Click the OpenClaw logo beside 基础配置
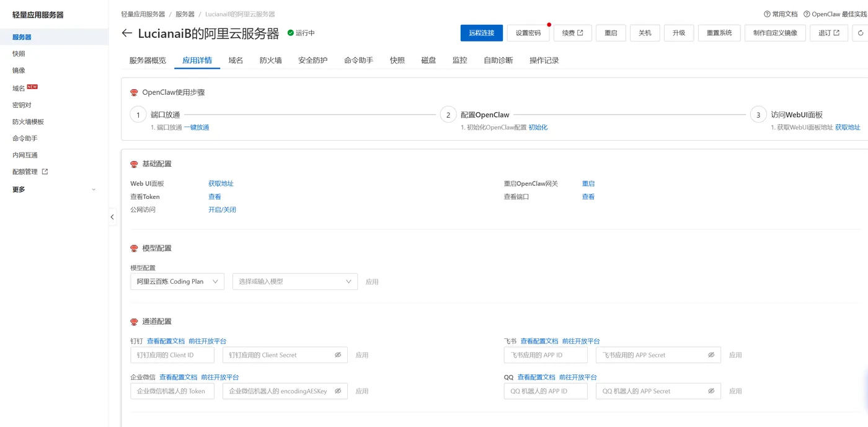The width and height of the screenshot is (868, 427). pyautogui.click(x=134, y=164)
